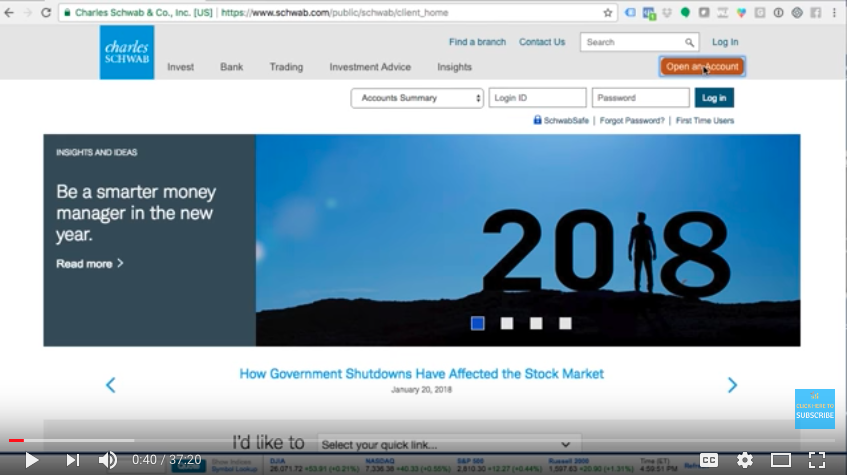The width and height of the screenshot is (847, 475).
Task: Select the fourth carousel slide indicator
Action: tap(565, 323)
